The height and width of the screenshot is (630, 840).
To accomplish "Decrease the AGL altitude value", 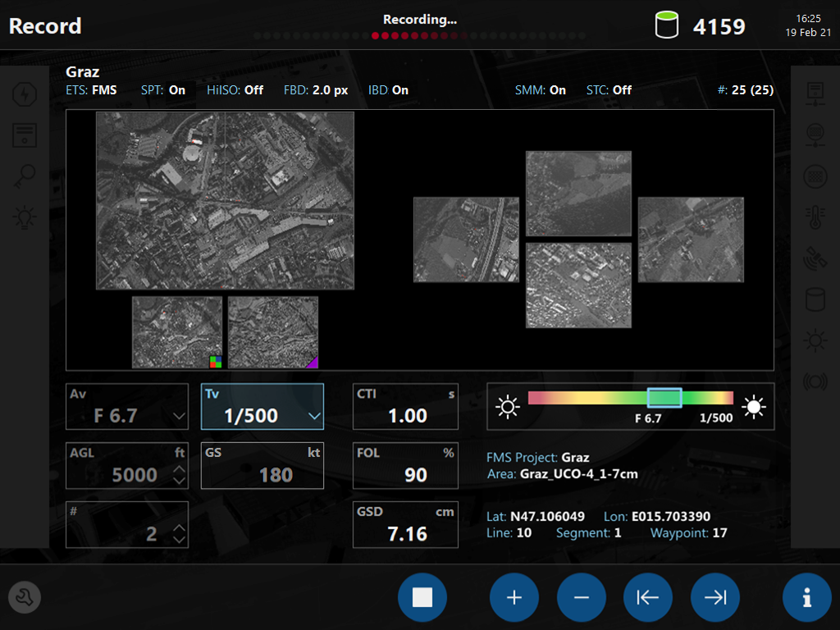I will point(179,481).
